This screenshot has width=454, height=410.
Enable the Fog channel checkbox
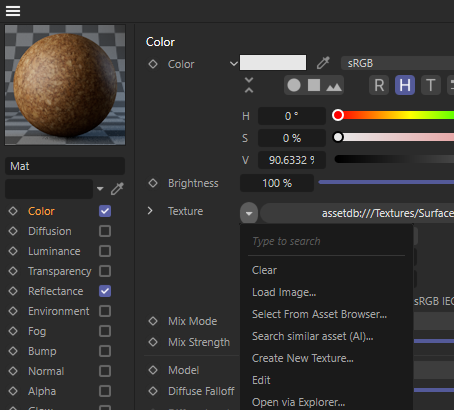[x=105, y=331]
